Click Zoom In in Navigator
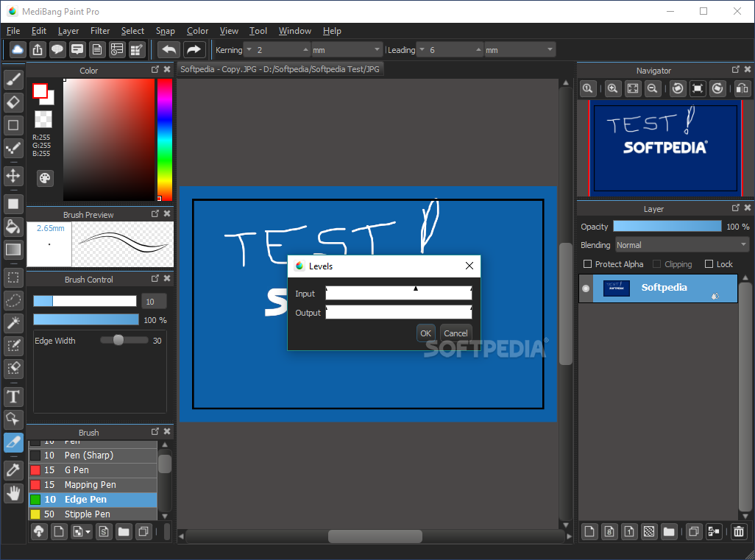 [x=612, y=88]
